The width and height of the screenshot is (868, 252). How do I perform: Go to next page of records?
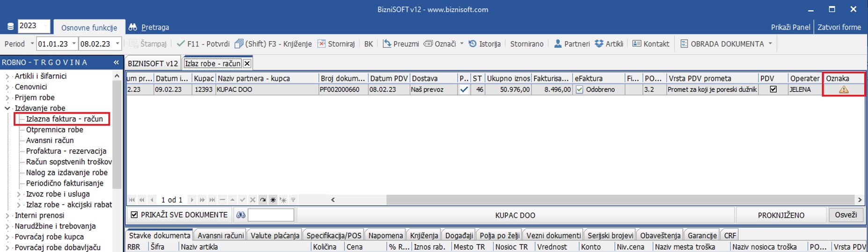coord(202,200)
